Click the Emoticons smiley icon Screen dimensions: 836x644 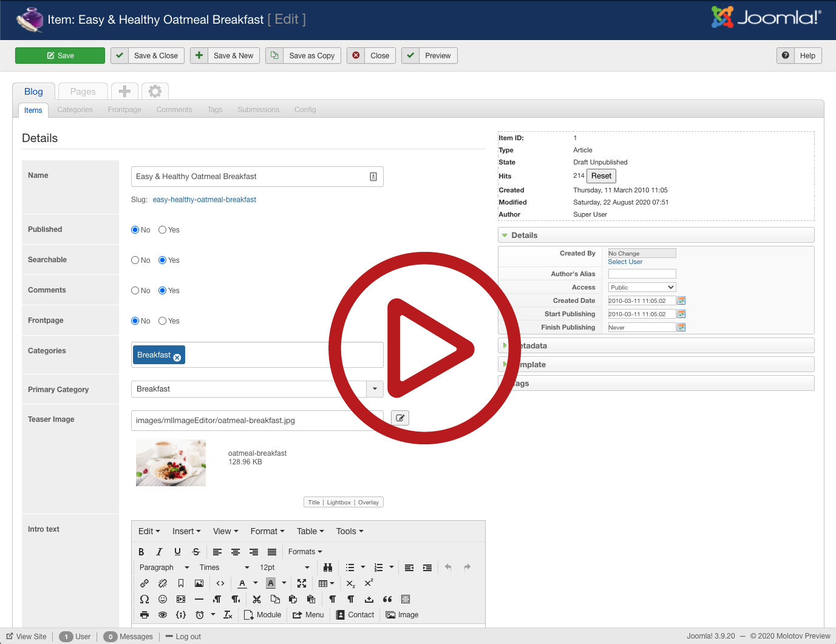tap(163, 599)
